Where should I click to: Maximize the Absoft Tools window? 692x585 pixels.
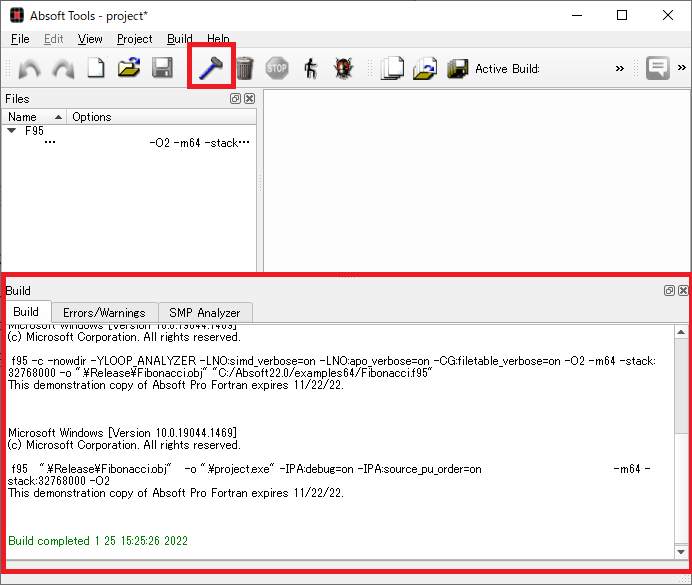(622, 15)
